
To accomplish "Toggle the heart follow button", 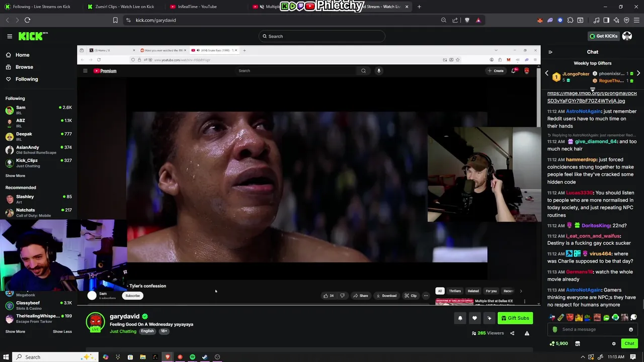I will click(474, 318).
